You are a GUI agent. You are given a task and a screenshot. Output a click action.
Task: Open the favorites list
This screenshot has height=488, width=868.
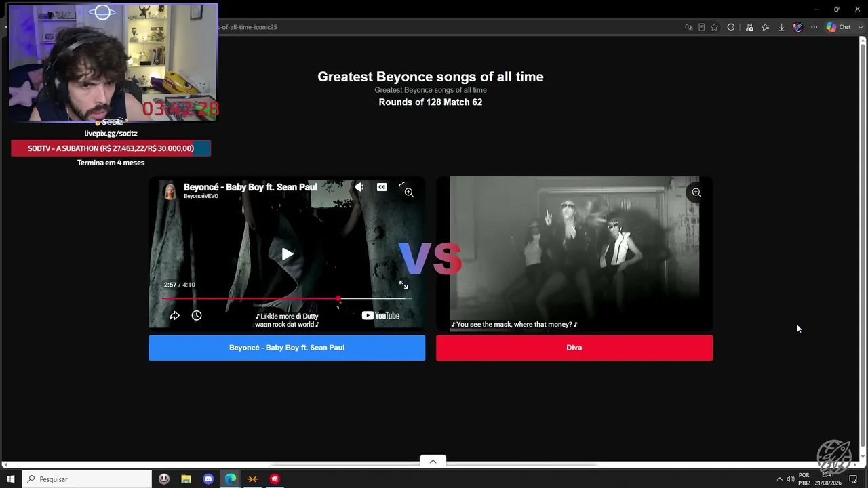pyautogui.click(x=766, y=27)
